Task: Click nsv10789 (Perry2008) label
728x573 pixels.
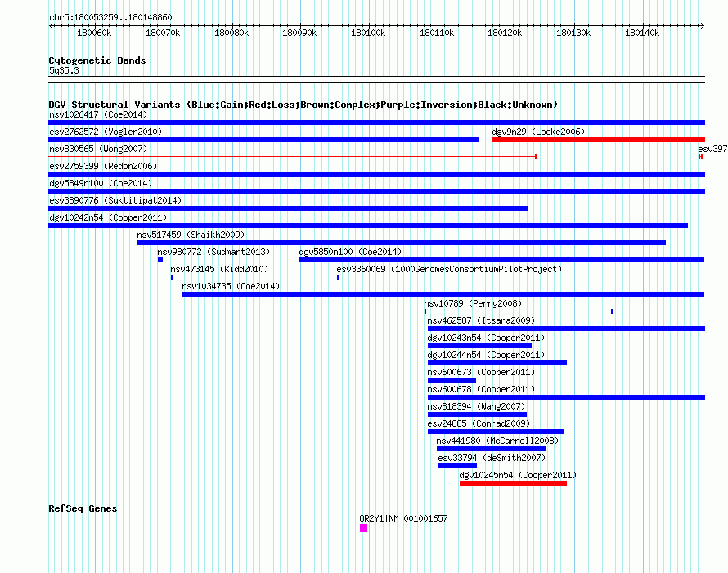Action: click(473, 303)
